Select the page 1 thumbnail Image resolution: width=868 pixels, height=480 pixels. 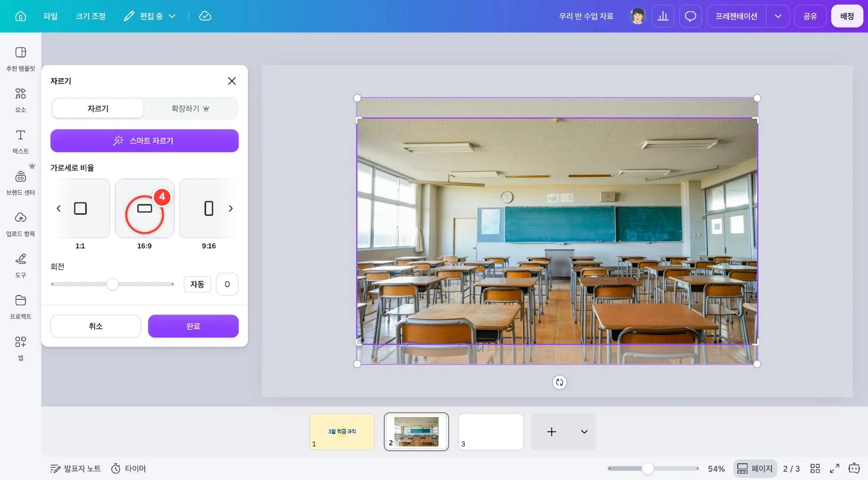[x=342, y=432]
